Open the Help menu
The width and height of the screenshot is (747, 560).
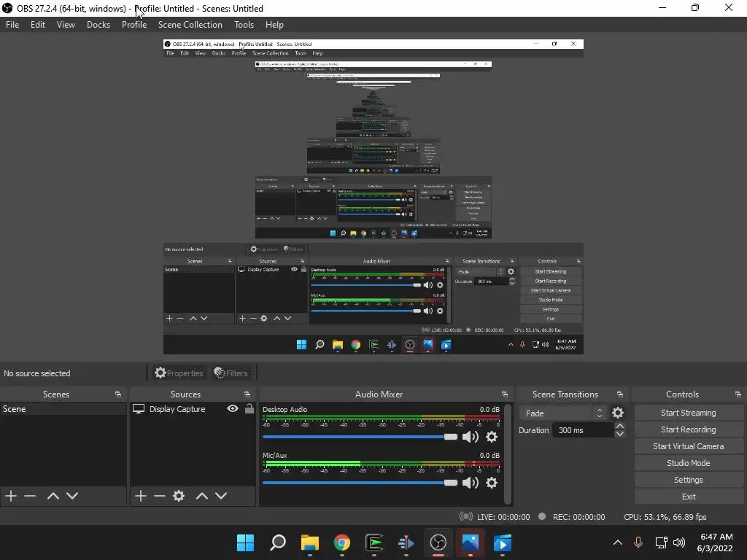pos(274,25)
